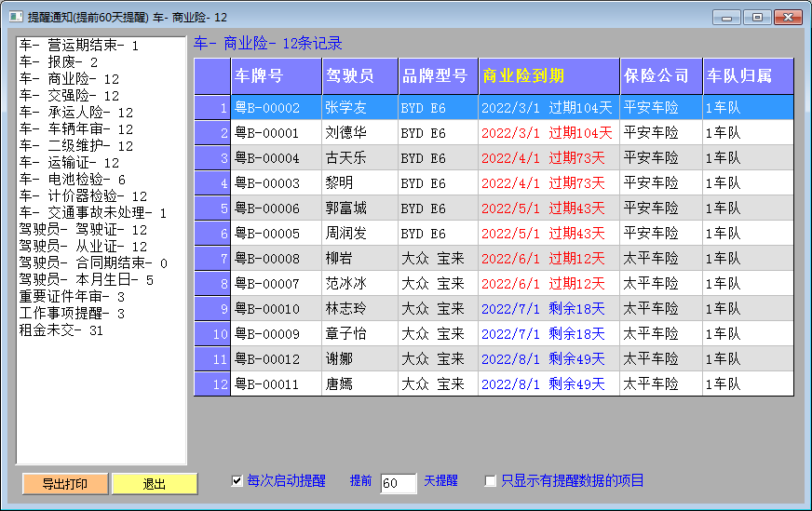Click plate cell 粤B-00008

[x=276, y=259]
